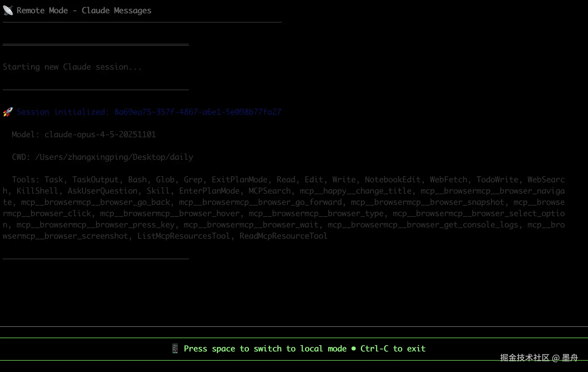This screenshot has height=372, width=588.
Task: Click the Skill tool name
Action: [x=158, y=191]
